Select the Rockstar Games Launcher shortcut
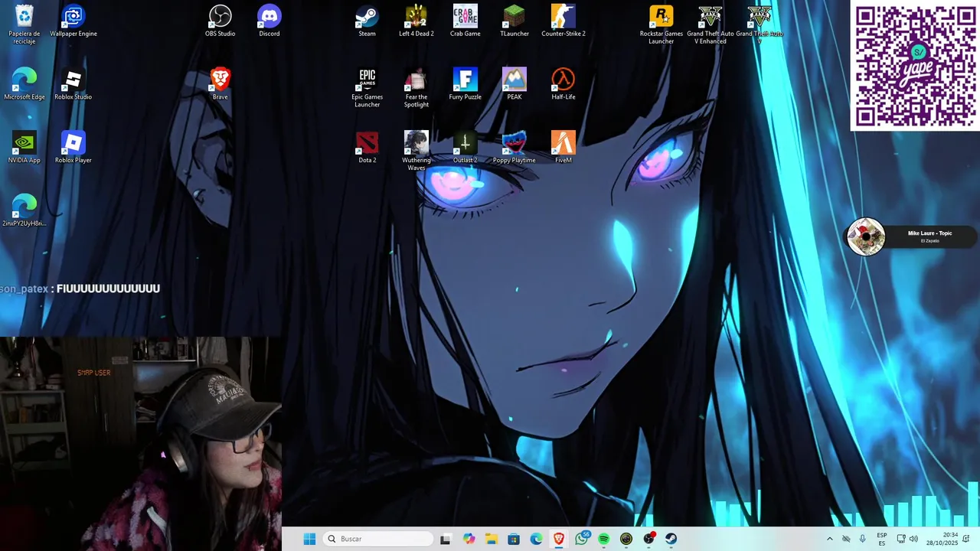The height and width of the screenshot is (551, 980). [x=661, y=24]
